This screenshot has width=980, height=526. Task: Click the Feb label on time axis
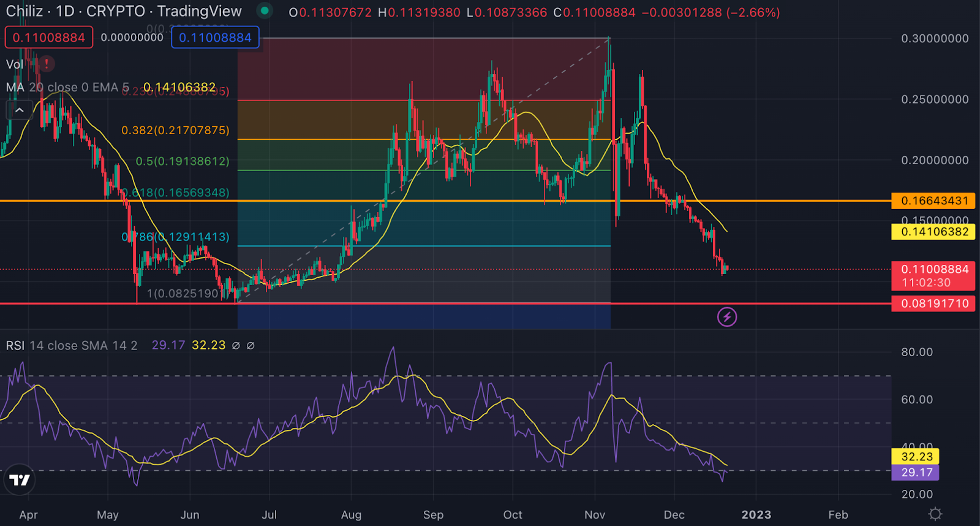tap(839, 515)
